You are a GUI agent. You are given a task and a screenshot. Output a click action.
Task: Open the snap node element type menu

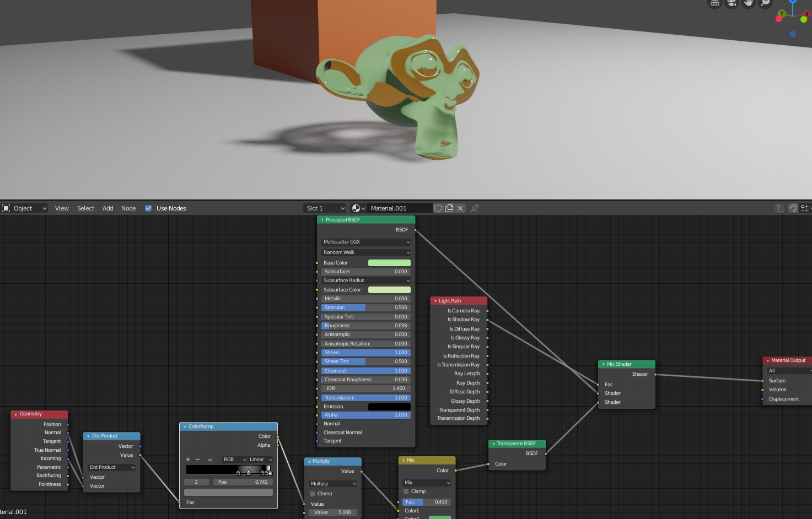point(806,208)
